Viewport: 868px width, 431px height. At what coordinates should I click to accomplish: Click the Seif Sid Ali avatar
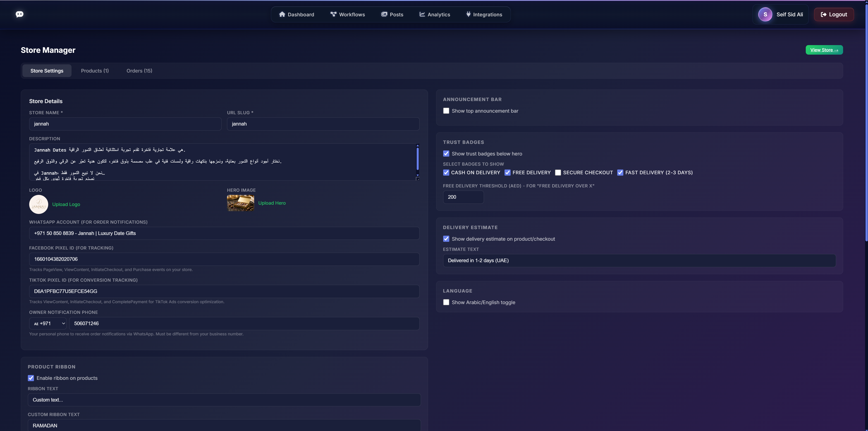click(765, 14)
